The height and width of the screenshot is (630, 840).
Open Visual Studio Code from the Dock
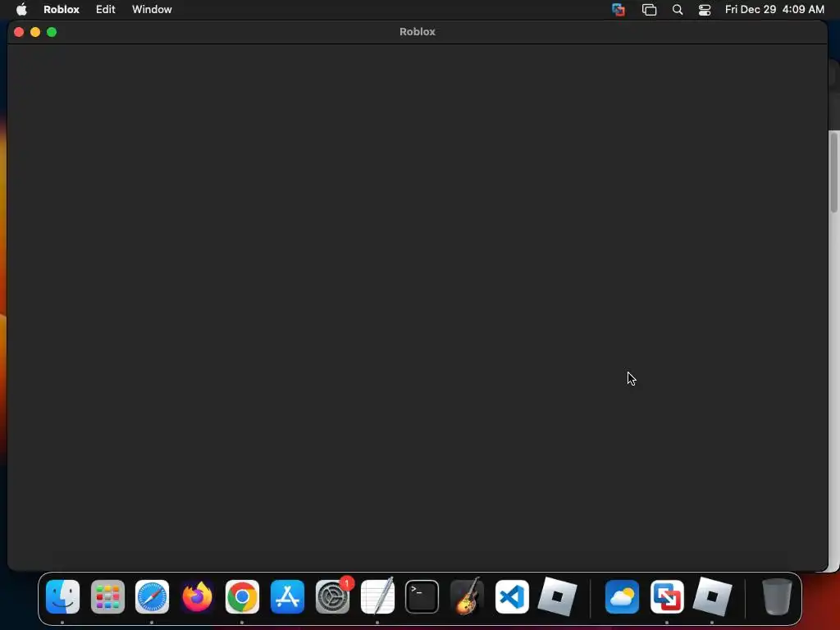[x=512, y=596]
